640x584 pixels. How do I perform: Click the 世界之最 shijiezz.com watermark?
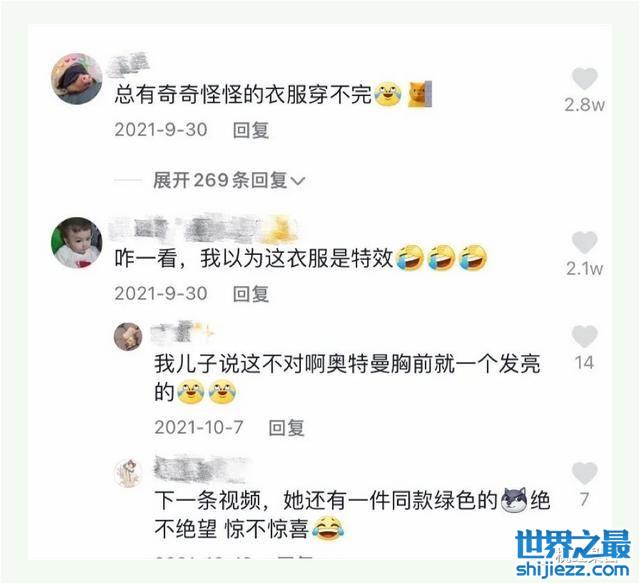tap(573, 554)
